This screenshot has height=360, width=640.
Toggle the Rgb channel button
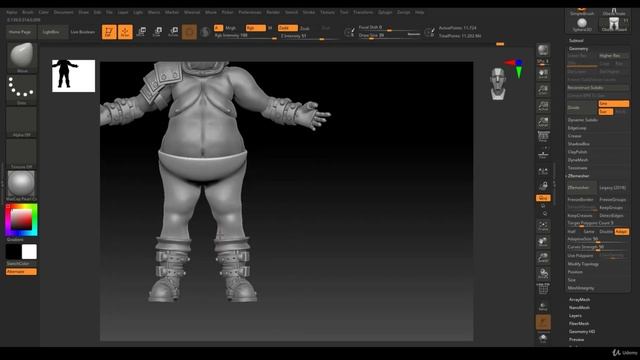(x=256, y=28)
